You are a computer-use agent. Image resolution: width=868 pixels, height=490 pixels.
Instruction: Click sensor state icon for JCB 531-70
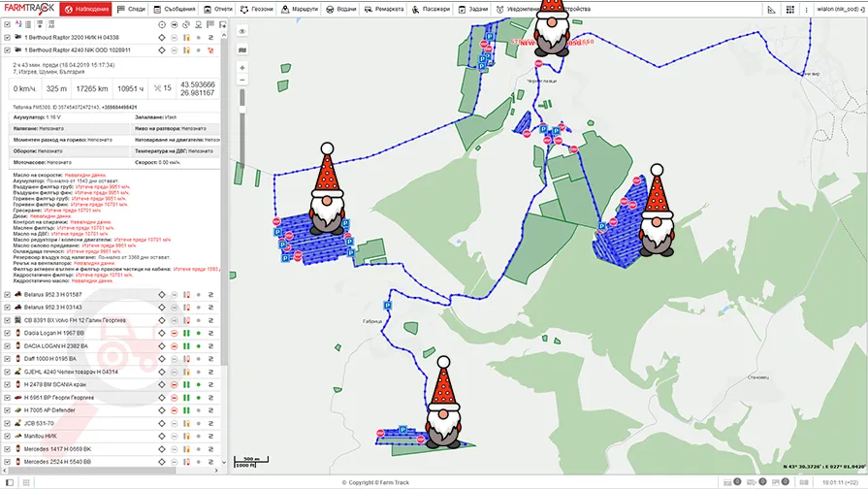[186, 423]
